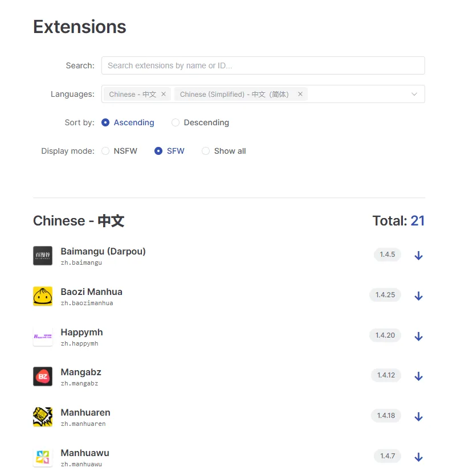This screenshot has width=465, height=476.
Task: Select Ascending sort order
Action: point(105,122)
